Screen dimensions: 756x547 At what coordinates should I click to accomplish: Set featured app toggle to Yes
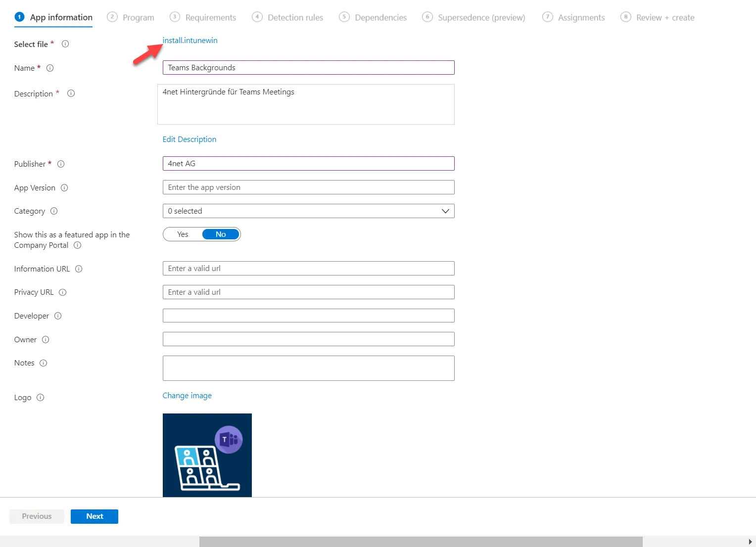(183, 234)
